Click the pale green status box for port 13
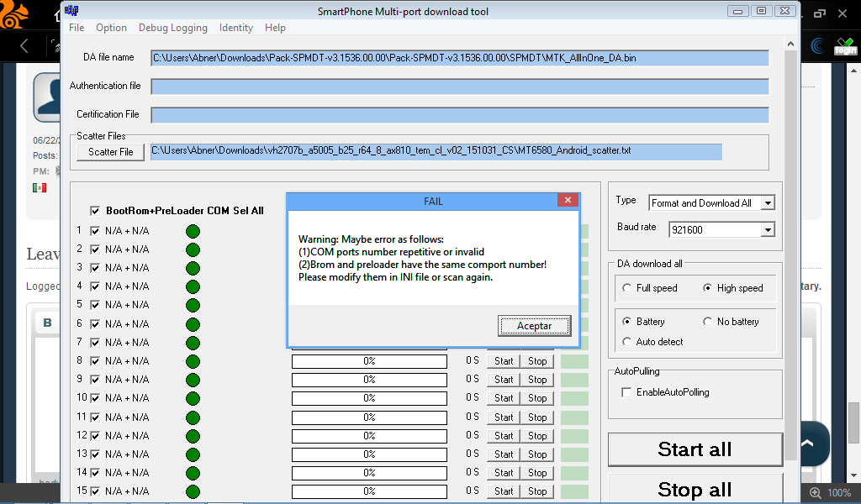The height and width of the screenshot is (504, 861). (x=574, y=454)
